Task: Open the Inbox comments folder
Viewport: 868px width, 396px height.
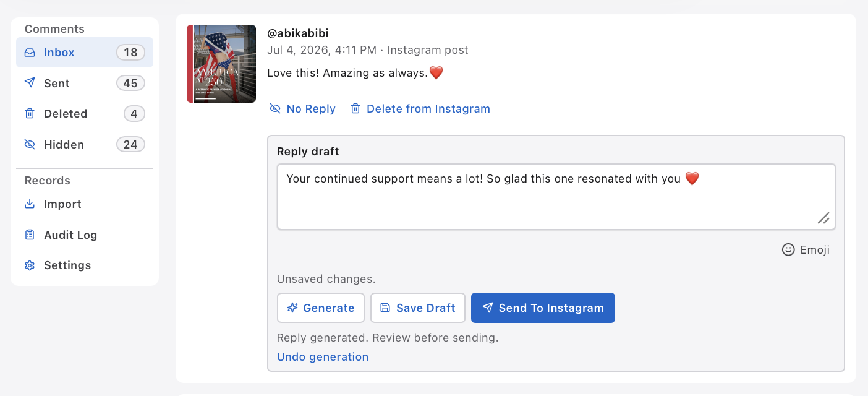Action: 85,53
